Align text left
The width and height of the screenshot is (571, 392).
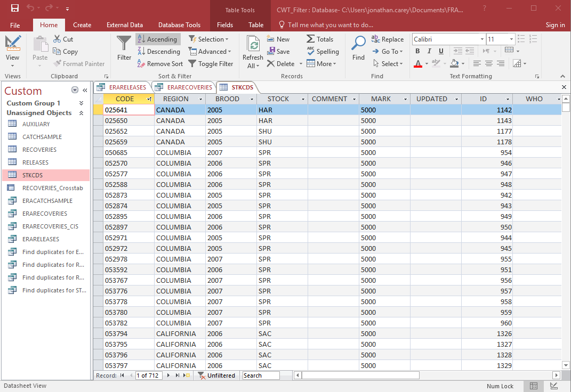click(x=477, y=63)
